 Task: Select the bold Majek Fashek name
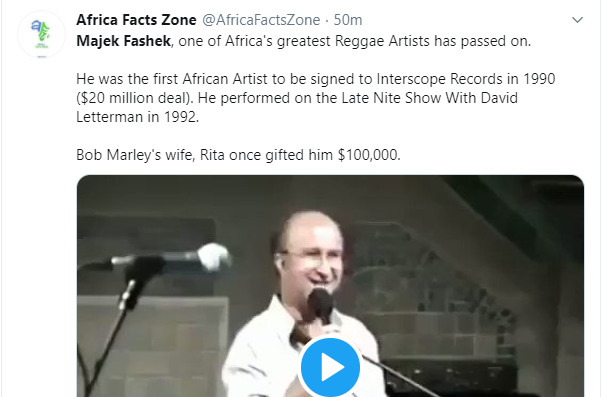124,41
